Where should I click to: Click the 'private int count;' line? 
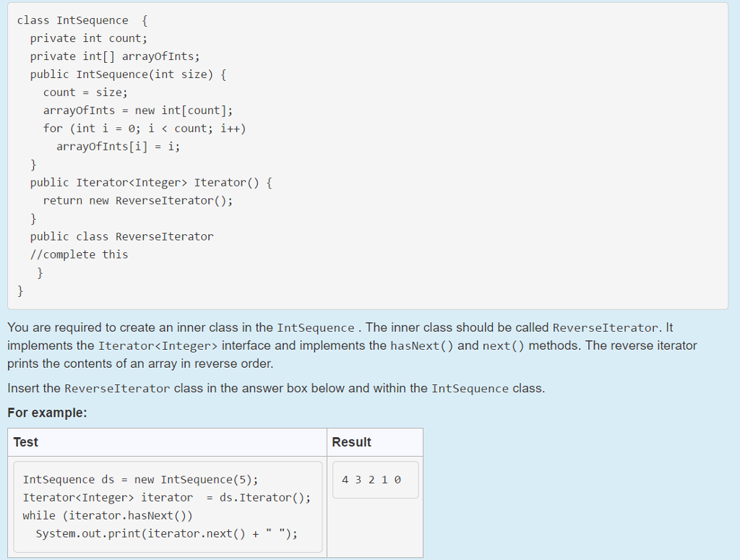tap(88, 38)
